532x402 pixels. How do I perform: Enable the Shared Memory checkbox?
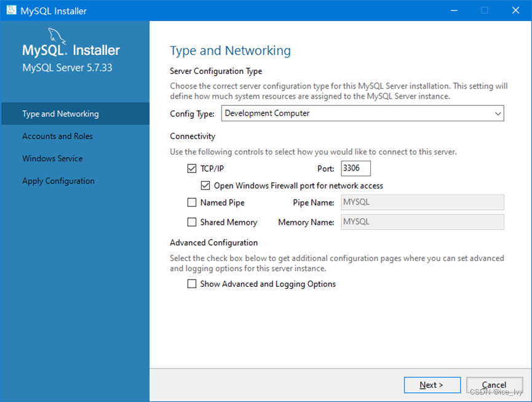point(192,222)
